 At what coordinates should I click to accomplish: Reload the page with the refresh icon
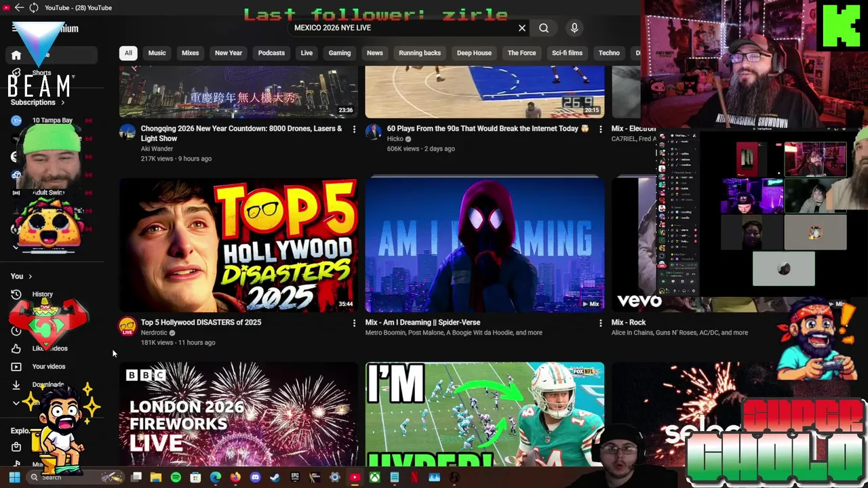pos(34,7)
